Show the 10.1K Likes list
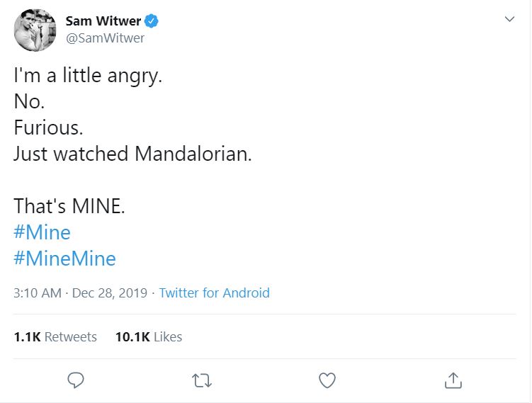 point(149,337)
